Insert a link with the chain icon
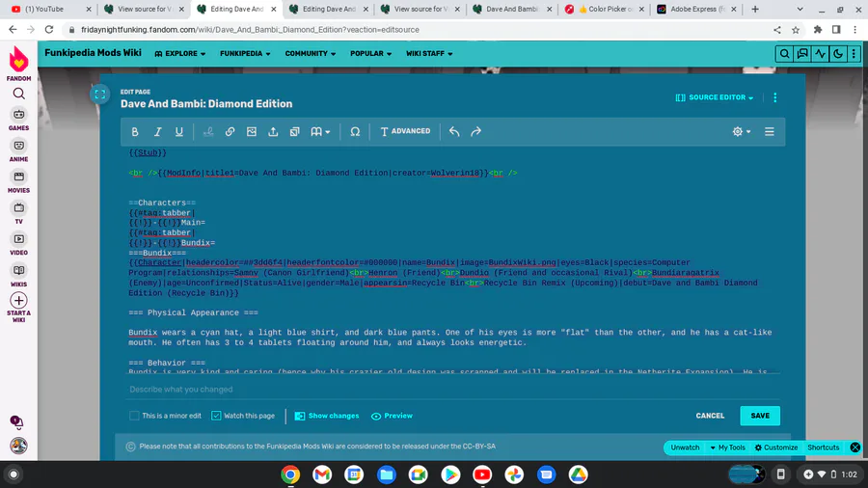Viewport: 868px width, 488px height. pyautogui.click(x=230, y=132)
